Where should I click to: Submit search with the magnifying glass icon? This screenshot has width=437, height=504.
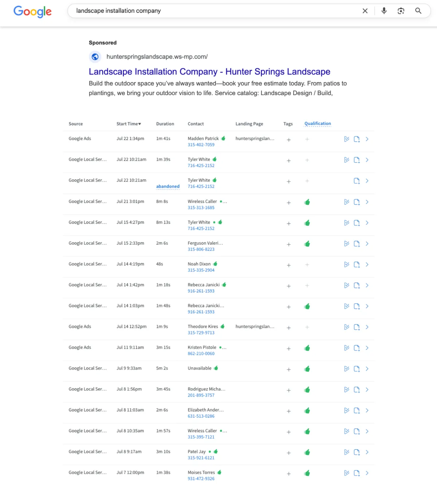(418, 11)
